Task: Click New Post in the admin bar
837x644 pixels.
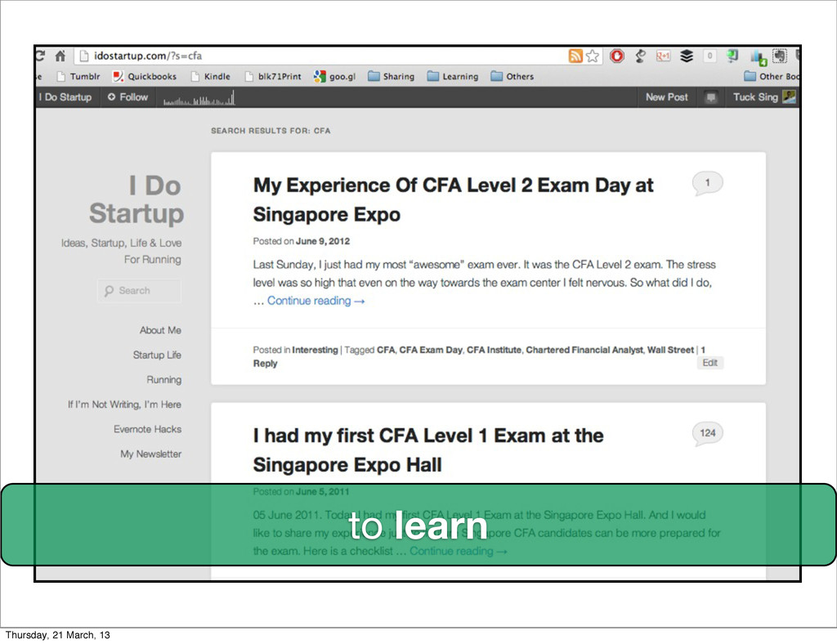Action: tap(667, 97)
